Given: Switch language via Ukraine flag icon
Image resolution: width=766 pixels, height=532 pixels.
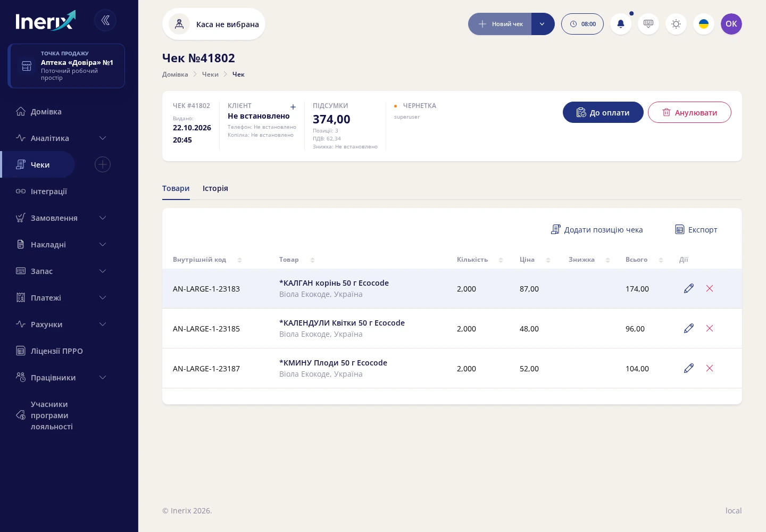Looking at the screenshot, I should pyautogui.click(x=704, y=24).
